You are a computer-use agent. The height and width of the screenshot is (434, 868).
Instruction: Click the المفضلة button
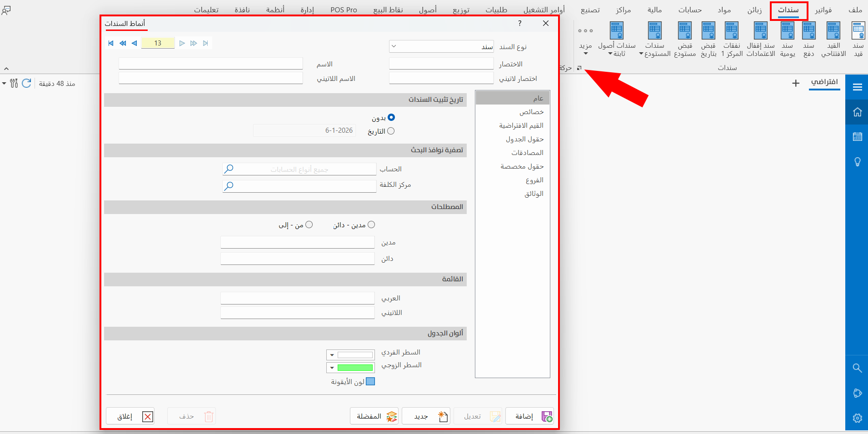[x=374, y=416]
